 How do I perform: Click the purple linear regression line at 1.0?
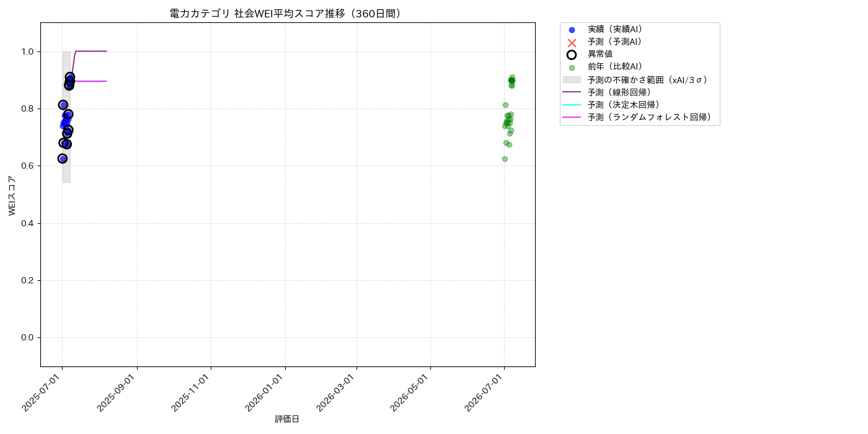91,51
